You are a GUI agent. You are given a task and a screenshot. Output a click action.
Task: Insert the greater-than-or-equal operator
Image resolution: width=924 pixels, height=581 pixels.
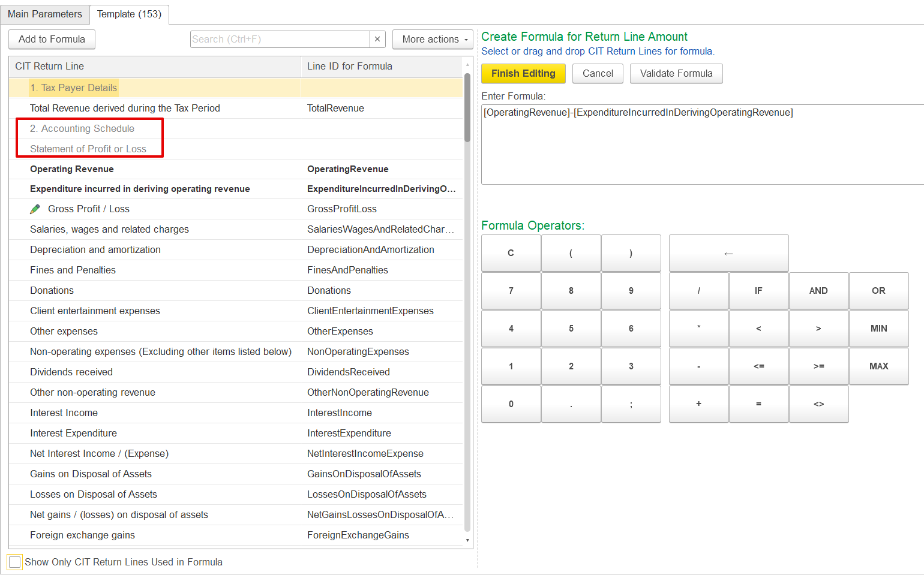click(818, 366)
